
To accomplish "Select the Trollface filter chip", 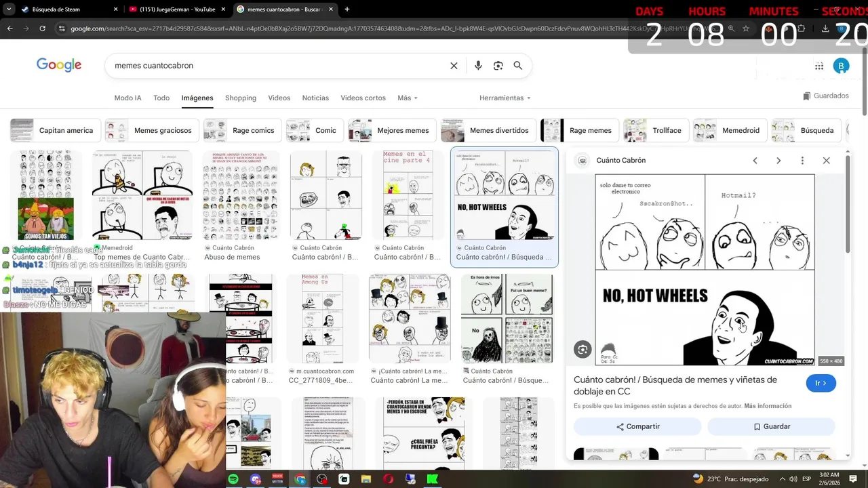I will point(656,130).
